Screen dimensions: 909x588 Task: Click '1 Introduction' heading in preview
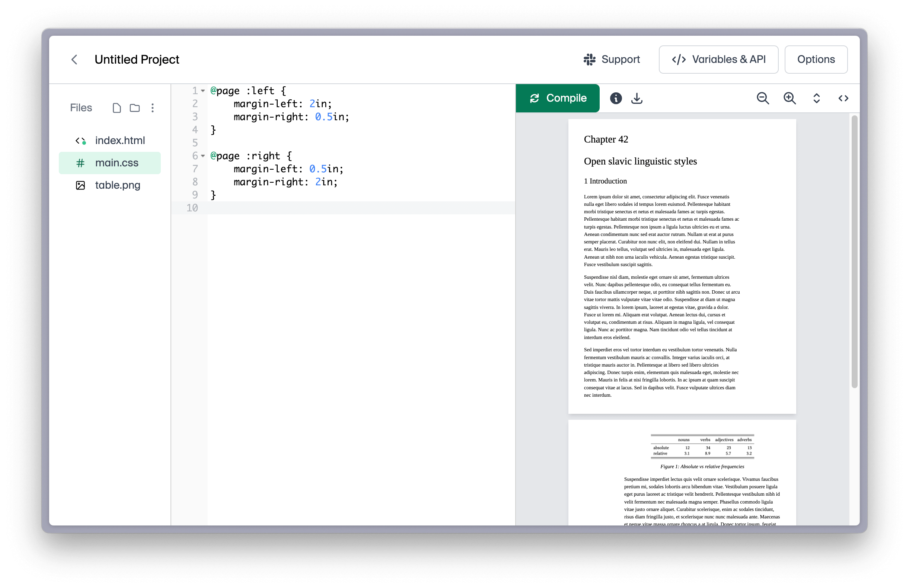pyautogui.click(x=605, y=181)
